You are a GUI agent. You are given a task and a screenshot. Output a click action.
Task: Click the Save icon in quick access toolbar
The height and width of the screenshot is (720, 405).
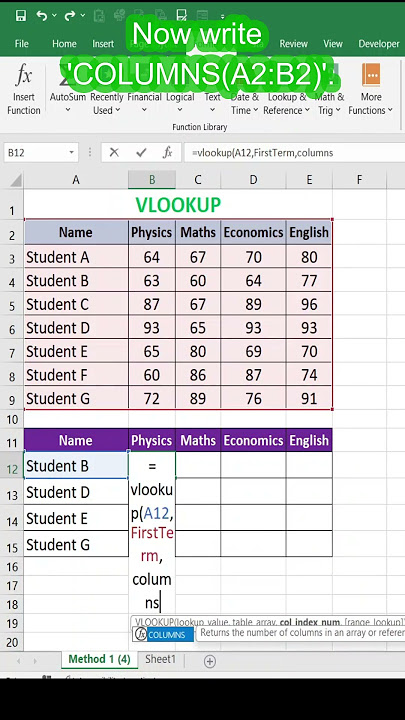pos(21,16)
